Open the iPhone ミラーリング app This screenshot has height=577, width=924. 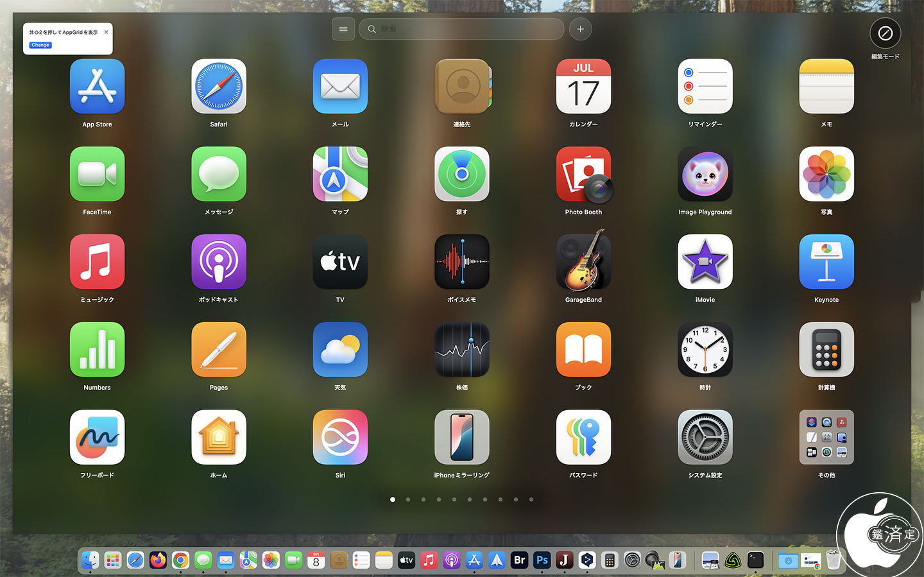click(461, 437)
